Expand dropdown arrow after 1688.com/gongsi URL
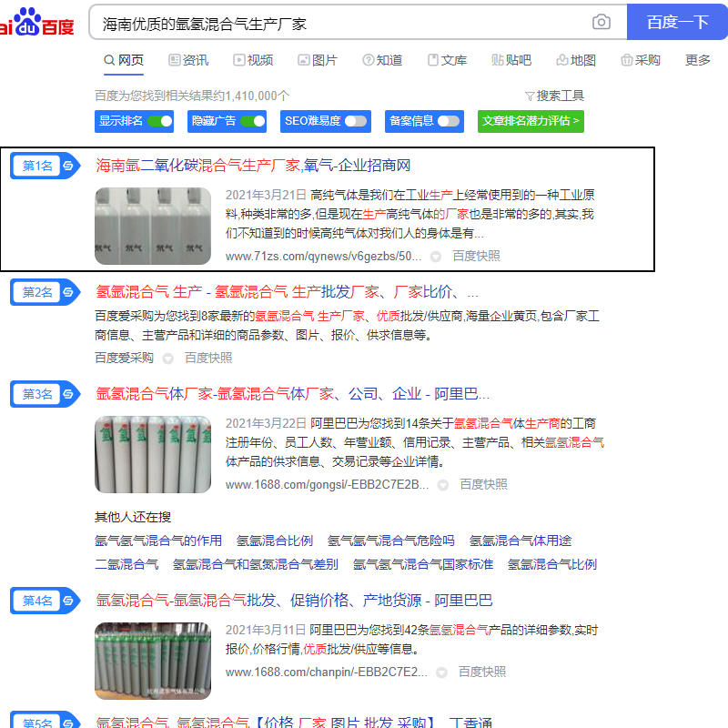This screenshot has height=728, width=728. click(443, 485)
